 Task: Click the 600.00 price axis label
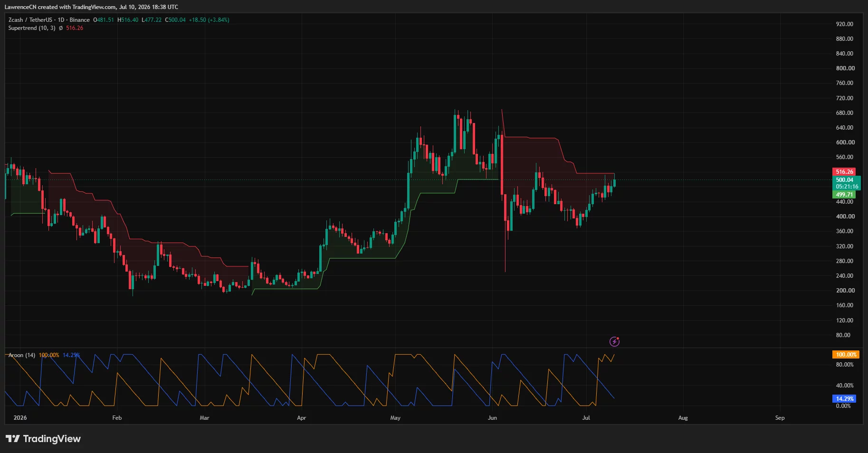pos(845,142)
